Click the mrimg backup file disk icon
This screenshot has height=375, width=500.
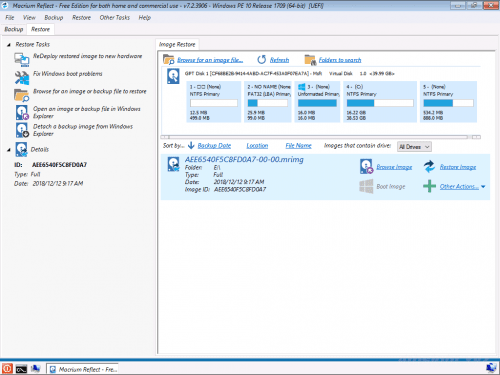pyautogui.click(x=173, y=164)
